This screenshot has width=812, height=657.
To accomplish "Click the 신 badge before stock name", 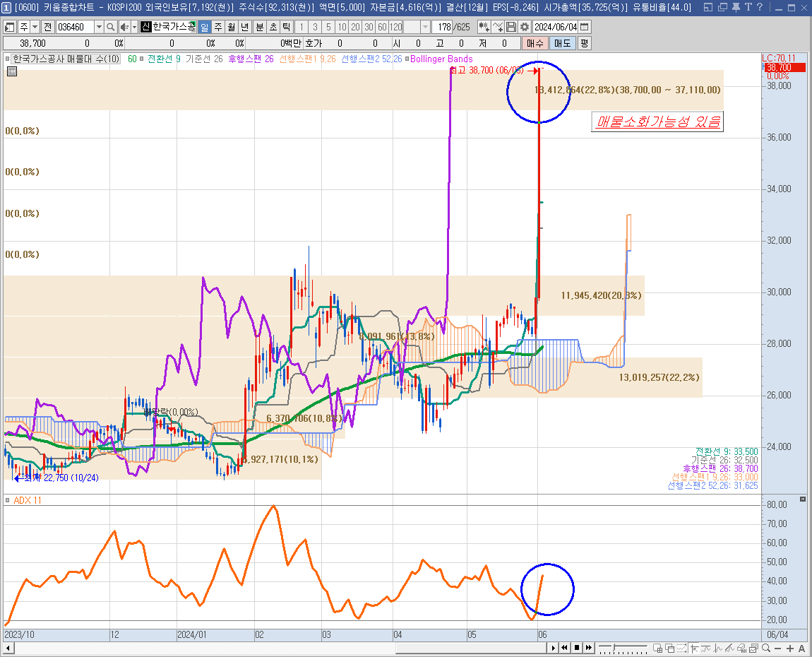I will tap(146, 27).
